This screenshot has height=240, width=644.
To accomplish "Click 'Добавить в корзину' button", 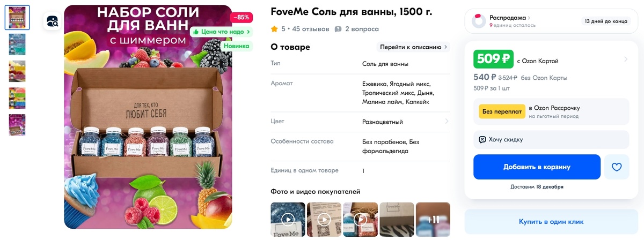I will click(x=537, y=167).
